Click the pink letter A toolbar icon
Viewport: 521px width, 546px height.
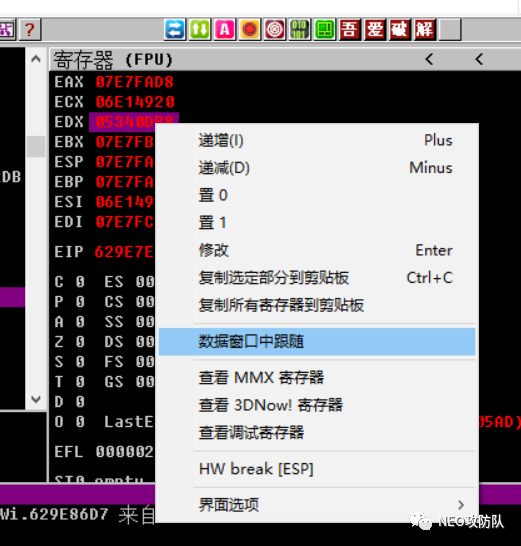click(x=225, y=30)
